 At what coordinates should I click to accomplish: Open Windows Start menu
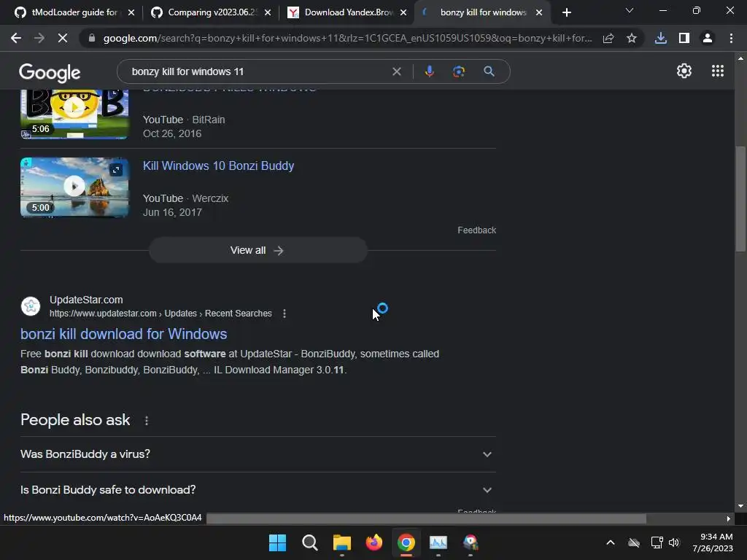[277, 542]
